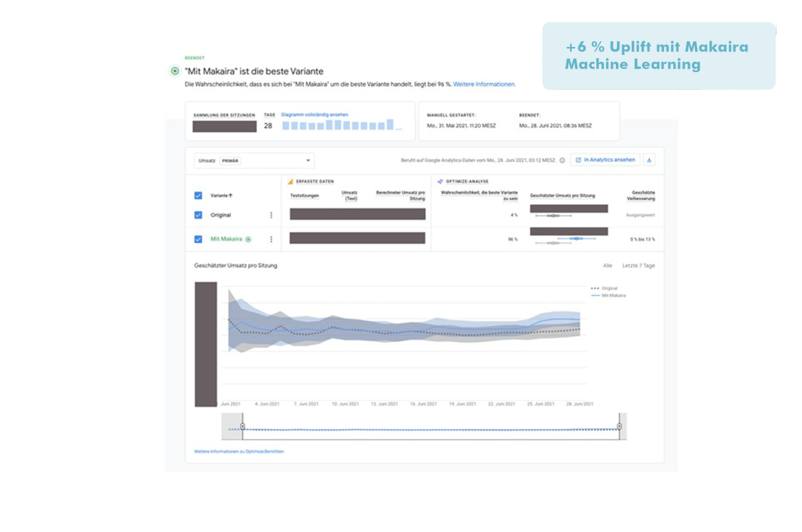
Task: Open the info icon beside the Analytics data note
Action: (562, 160)
